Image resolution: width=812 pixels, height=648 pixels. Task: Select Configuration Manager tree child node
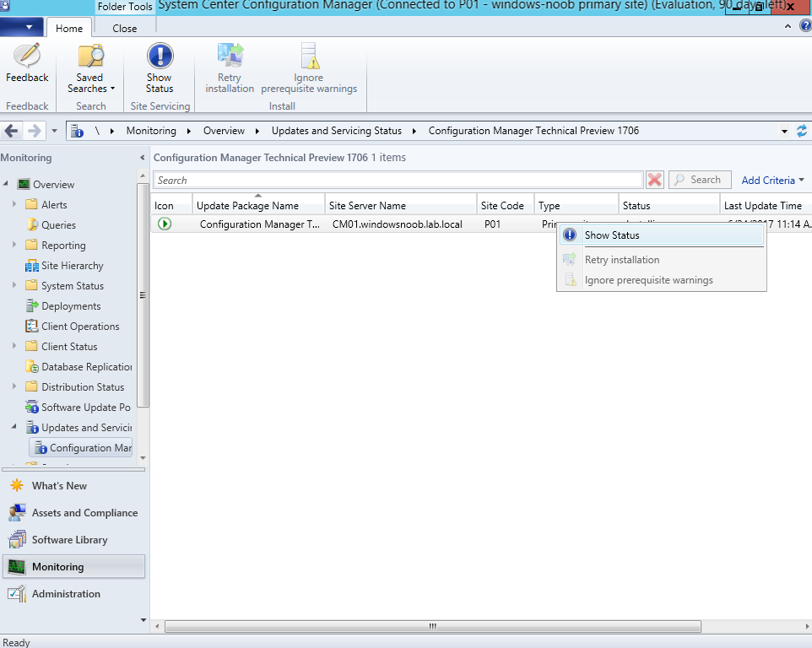83,448
